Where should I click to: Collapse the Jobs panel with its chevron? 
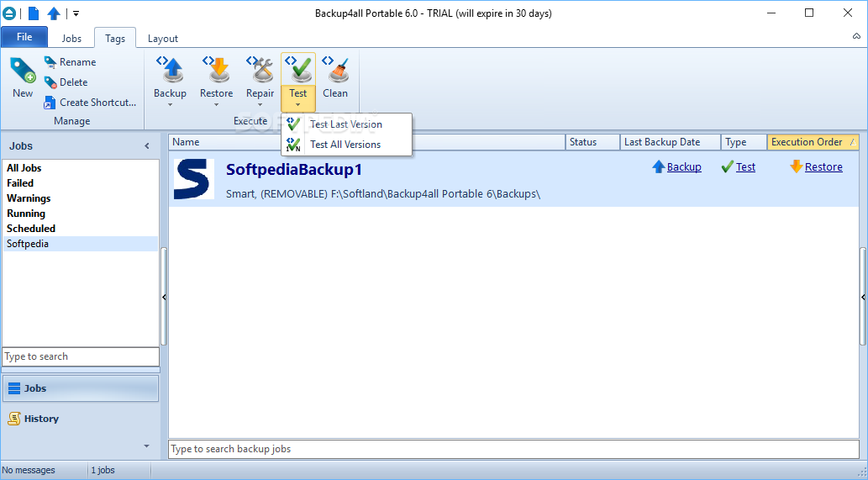[147, 146]
